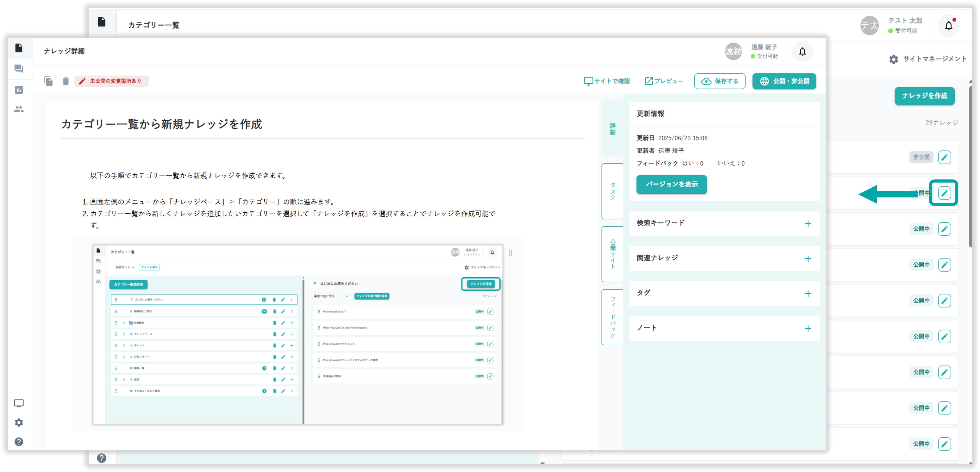Open the chat icon in left sidebar
This screenshot has height=472, width=980.
point(19,69)
